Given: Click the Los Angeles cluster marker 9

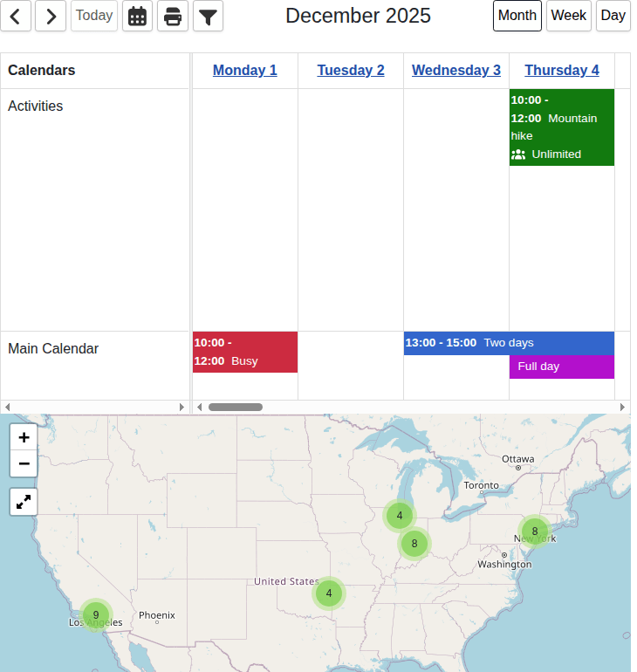Looking at the screenshot, I should (96, 615).
